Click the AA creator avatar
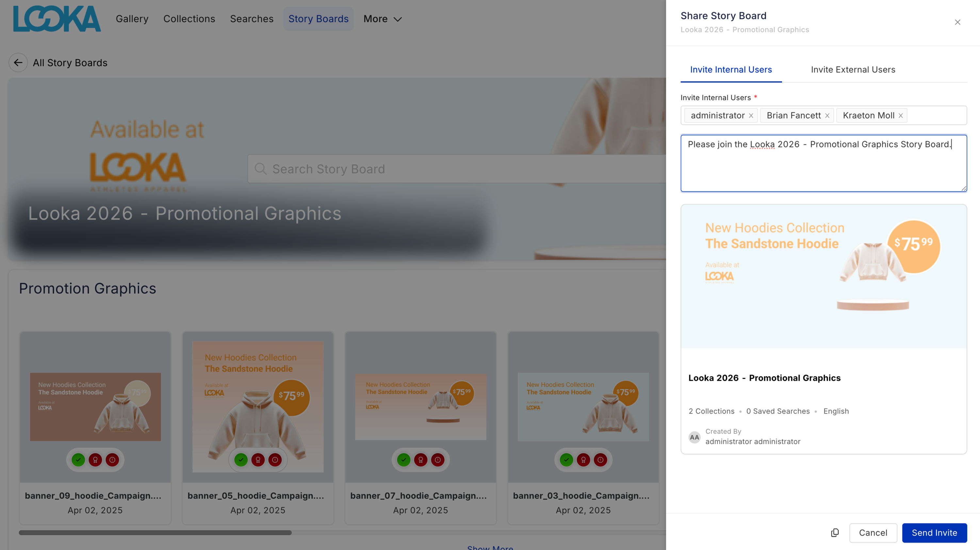 (x=694, y=437)
